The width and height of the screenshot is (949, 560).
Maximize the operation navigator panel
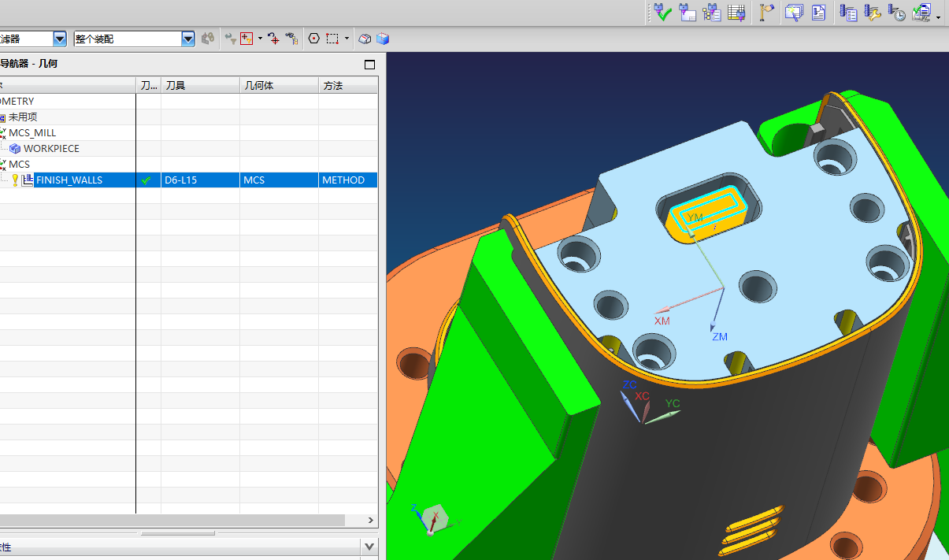pos(369,65)
